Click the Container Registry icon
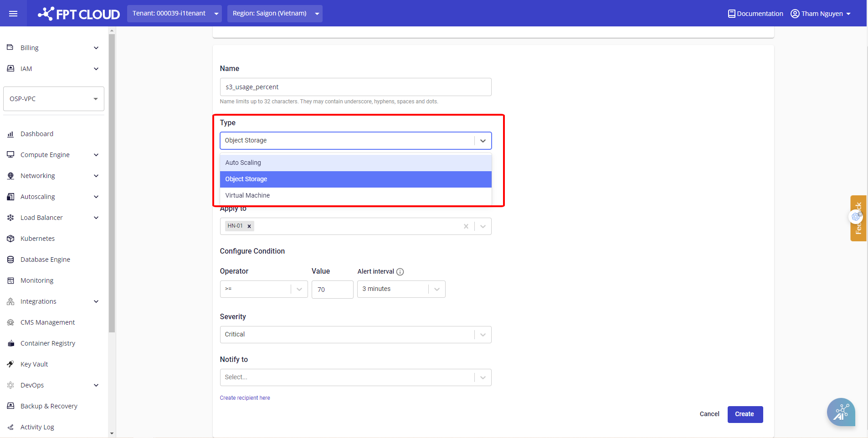 [x=10, y=343]
